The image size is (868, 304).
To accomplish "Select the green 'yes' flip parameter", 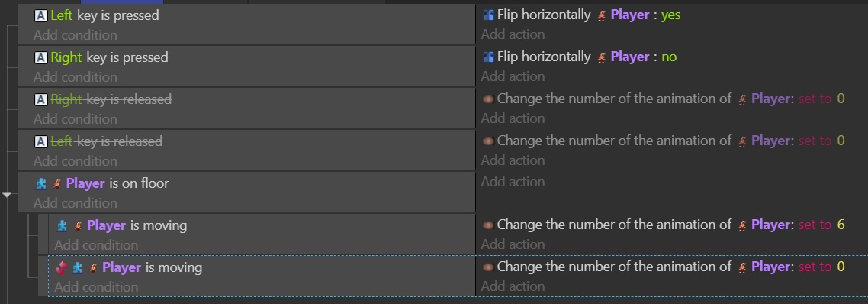I will [x=671, y=15].
